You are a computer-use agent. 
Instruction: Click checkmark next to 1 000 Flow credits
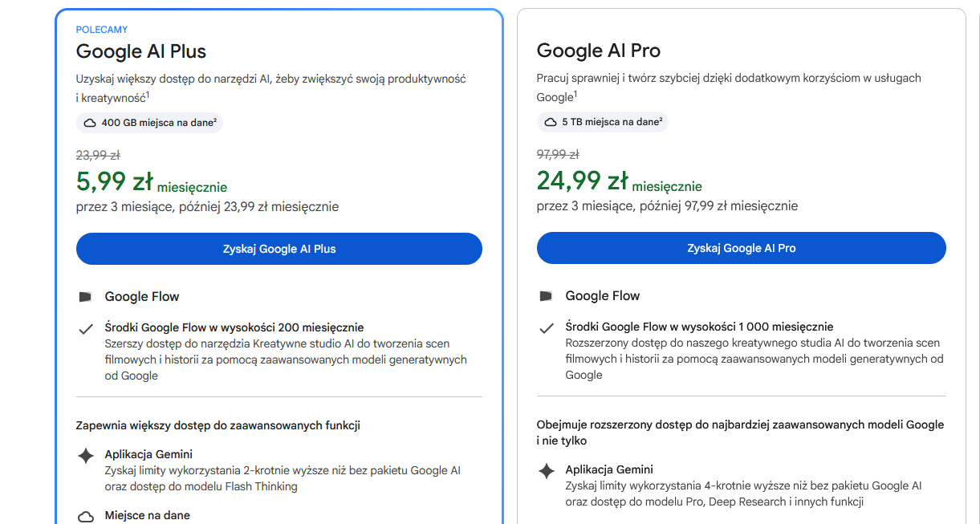(x=546, y=328)
